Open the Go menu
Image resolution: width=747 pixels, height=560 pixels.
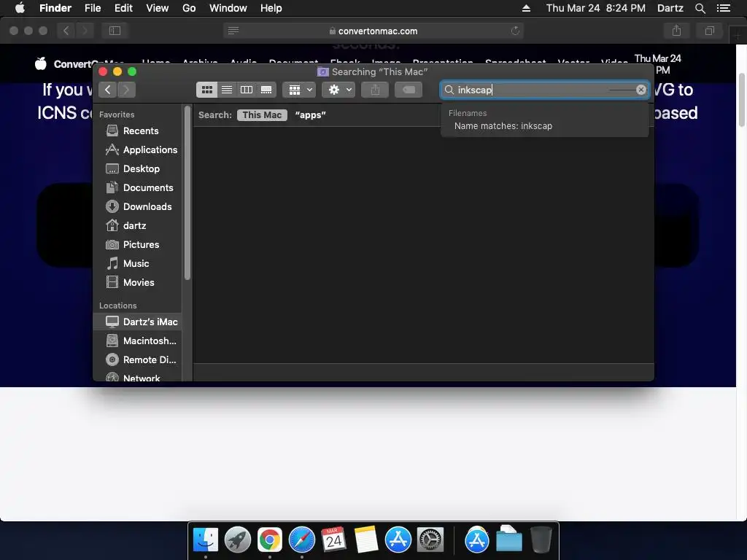[189, 8]
